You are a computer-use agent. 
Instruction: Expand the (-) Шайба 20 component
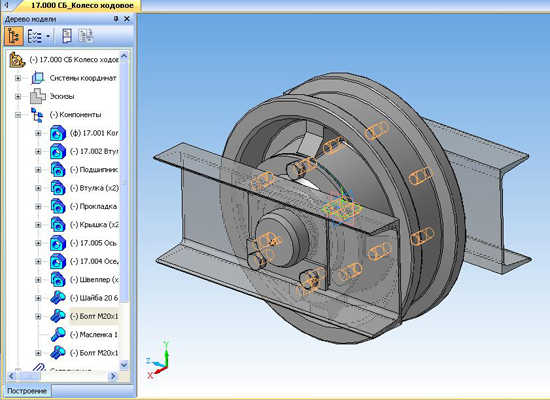point(38,298)
